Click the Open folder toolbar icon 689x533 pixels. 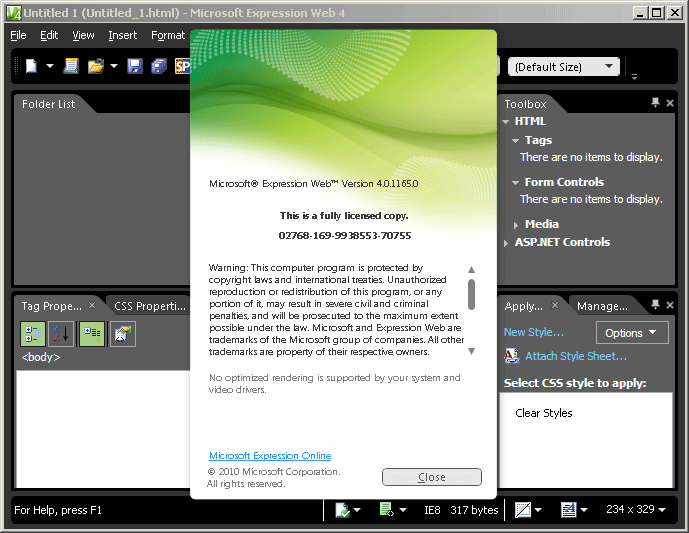pos(96,66)
